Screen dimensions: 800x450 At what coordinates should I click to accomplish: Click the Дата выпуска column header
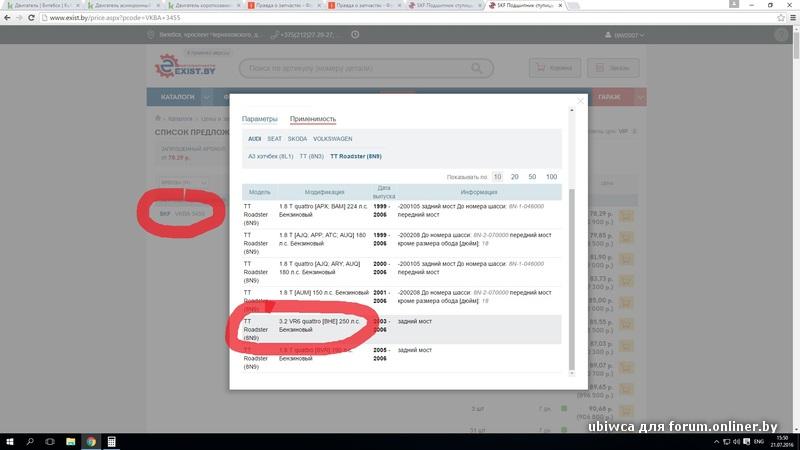click(x=384, y=192)
